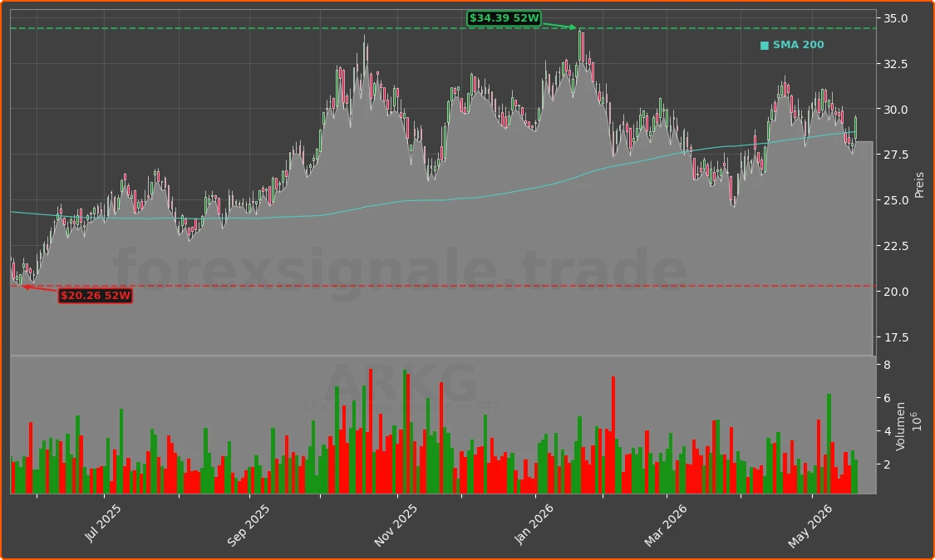The image size is (935, 560).
Task: Click the Volumen axis title
Action: click(900, 425)
